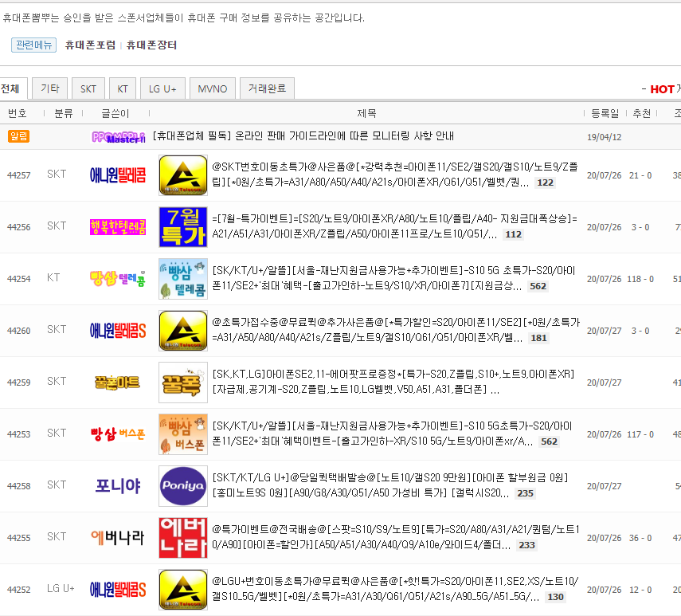
Task: Open yellow A Telecom thumbnail in row 44257
Action: pos(183,175)
